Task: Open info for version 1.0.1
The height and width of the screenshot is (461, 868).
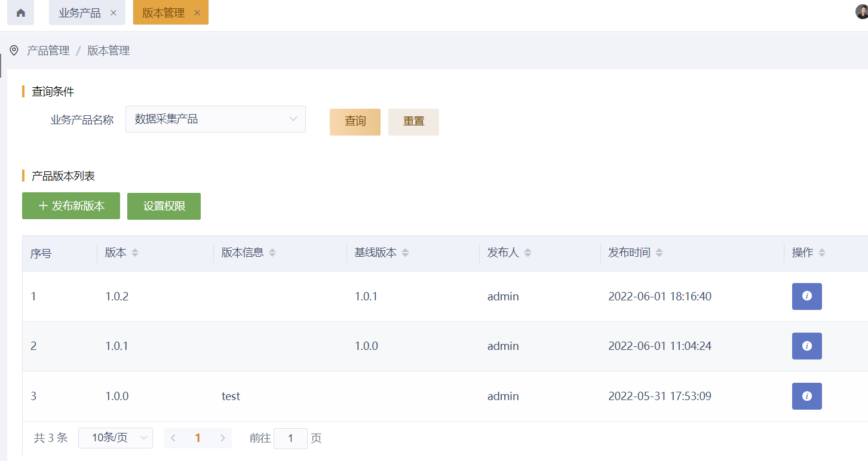Action: (806, 346)
